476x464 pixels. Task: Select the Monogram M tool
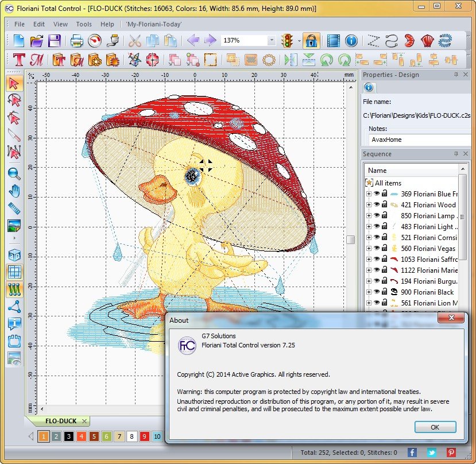click(x=36, y=60)
